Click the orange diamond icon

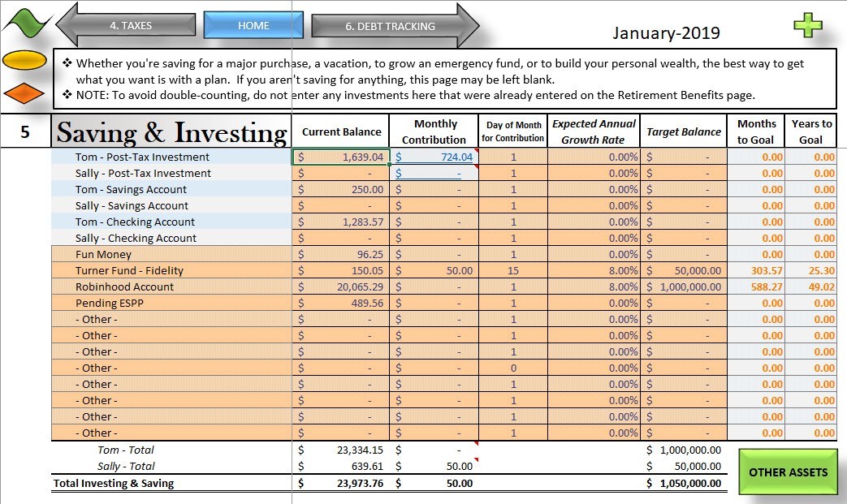(24, 93)
